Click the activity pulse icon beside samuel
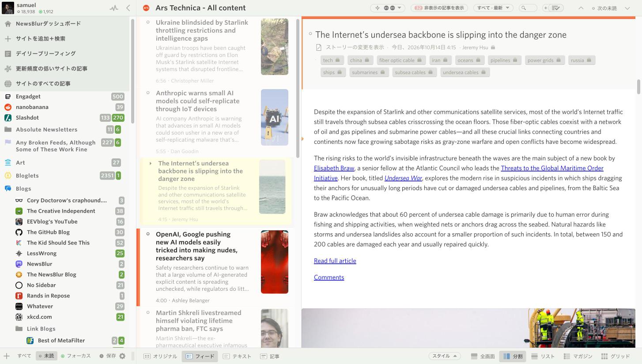 click(x=114, y=8)
